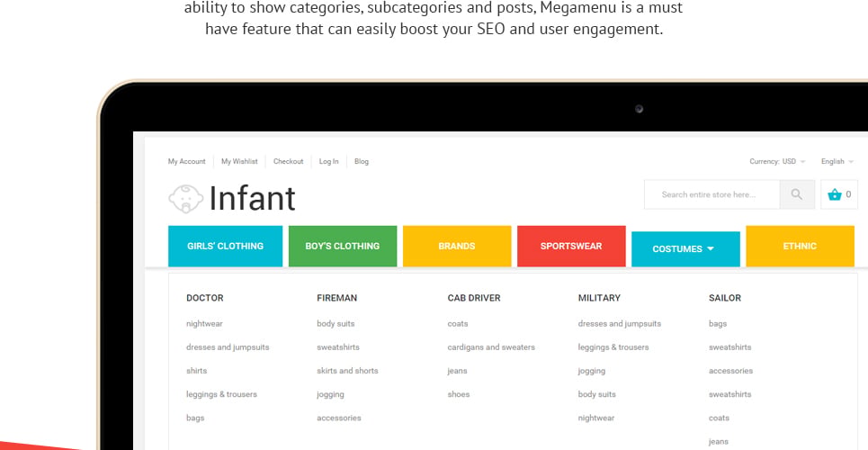Open bags under Doctor

pyautogui.click(x=195, y=418)
